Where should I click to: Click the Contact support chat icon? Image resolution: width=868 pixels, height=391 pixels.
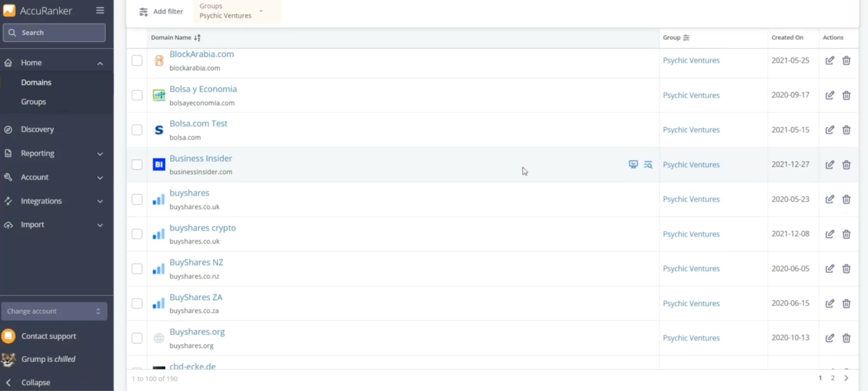pos(8,336)
